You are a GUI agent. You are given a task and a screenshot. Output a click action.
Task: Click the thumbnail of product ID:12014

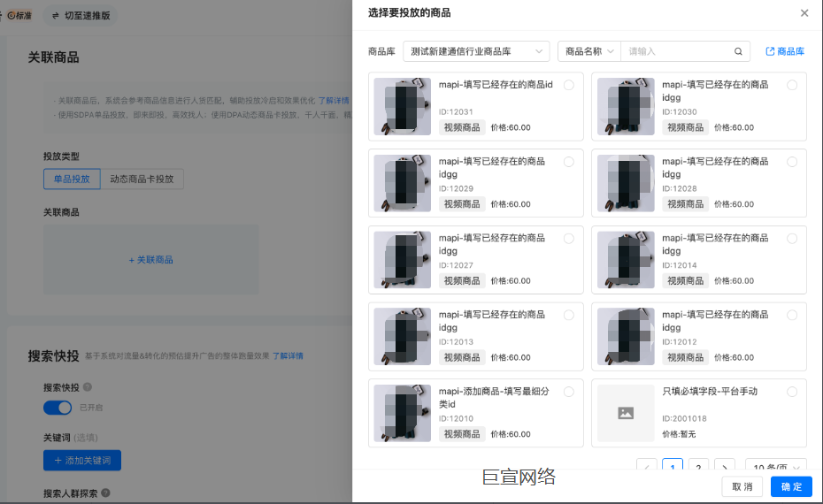(626, 260)
